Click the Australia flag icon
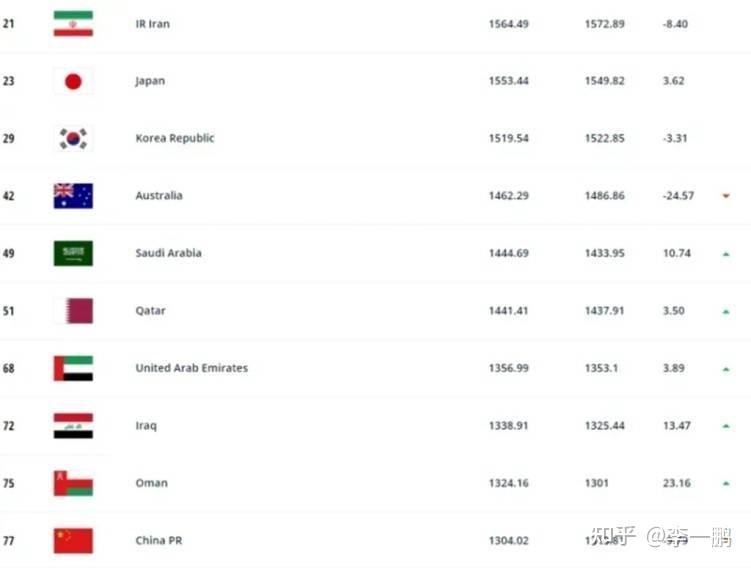Viewport: 751px width, 568px height. coord(73,196)
